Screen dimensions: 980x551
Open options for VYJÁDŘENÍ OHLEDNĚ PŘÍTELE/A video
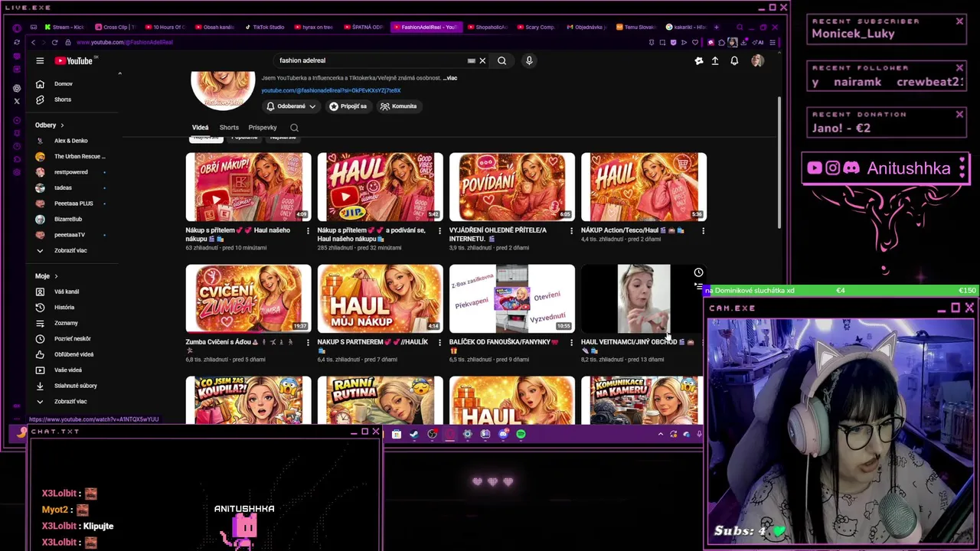pos(571,231)
